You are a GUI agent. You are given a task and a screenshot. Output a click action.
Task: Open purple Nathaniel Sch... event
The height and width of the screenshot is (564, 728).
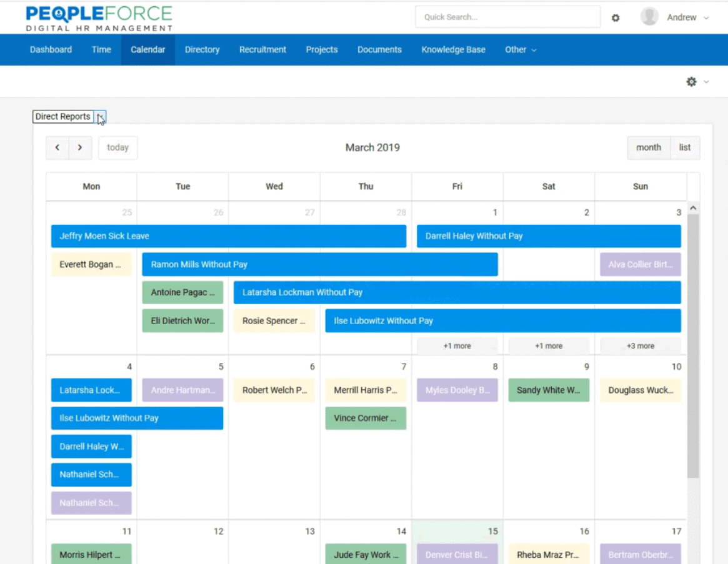point(91,503)
